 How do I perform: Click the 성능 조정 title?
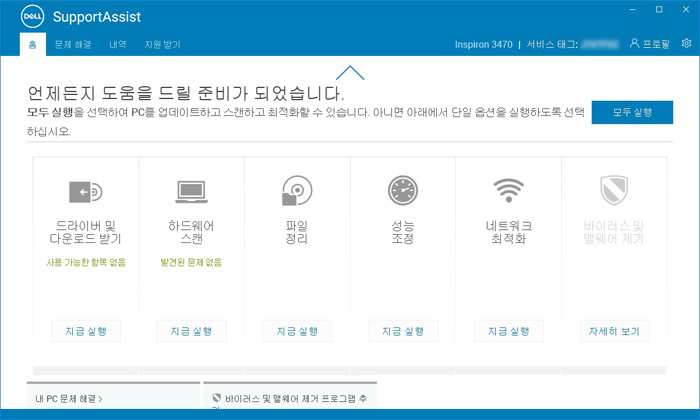coord(403,232)
